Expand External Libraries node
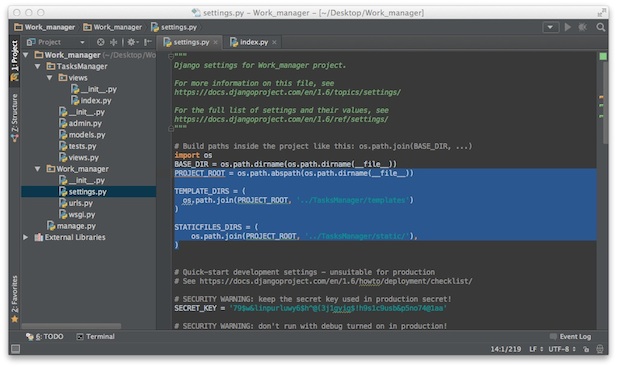Screen dimensions: 617x367 pos(26,238)
